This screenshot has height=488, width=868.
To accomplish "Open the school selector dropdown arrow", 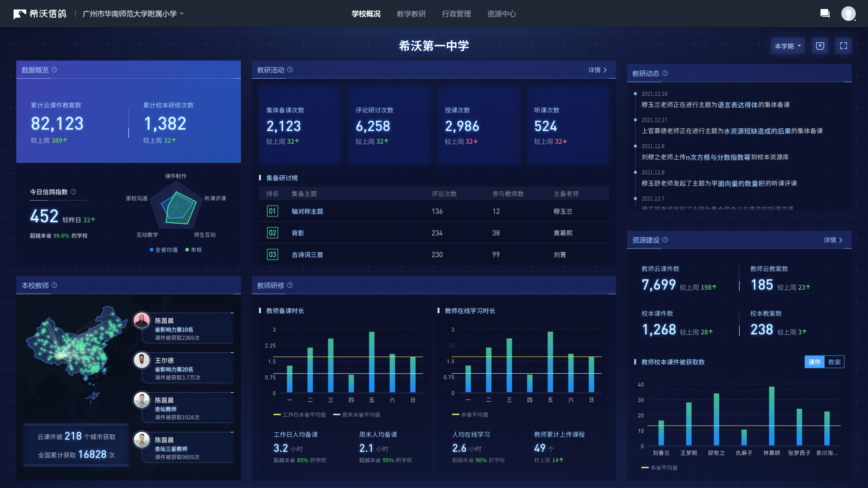I will [182, 14].
